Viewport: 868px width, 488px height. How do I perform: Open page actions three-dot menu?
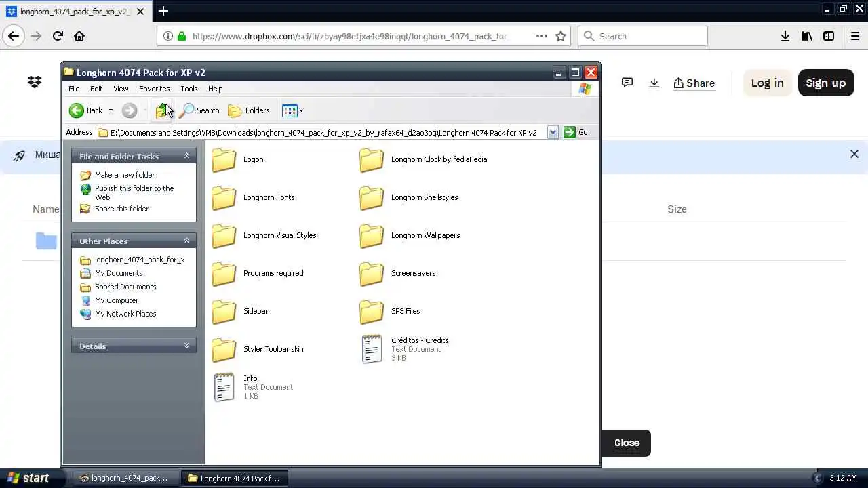(541, 36)
